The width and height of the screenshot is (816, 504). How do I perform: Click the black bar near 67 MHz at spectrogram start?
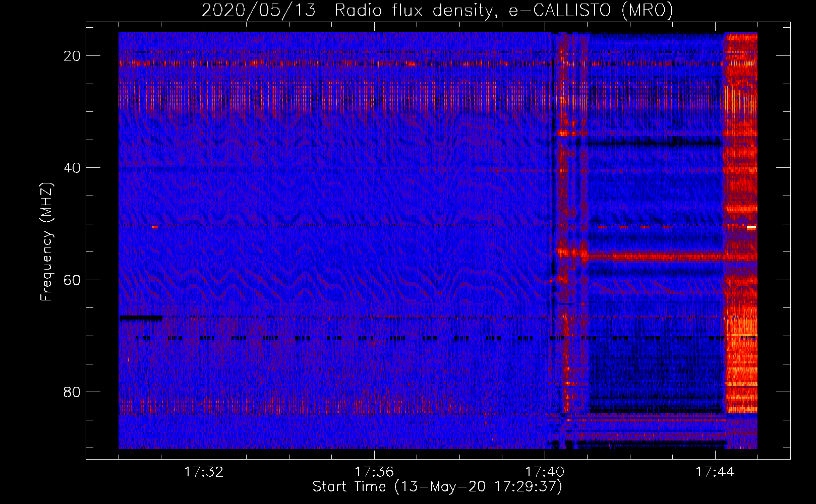pyautogui.click(x=141, y=318)
